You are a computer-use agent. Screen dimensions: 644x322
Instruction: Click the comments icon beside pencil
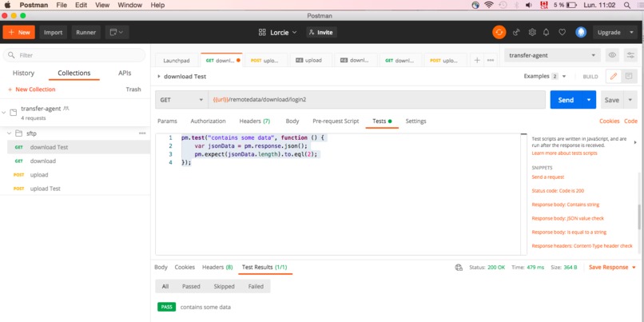point(629,77)
